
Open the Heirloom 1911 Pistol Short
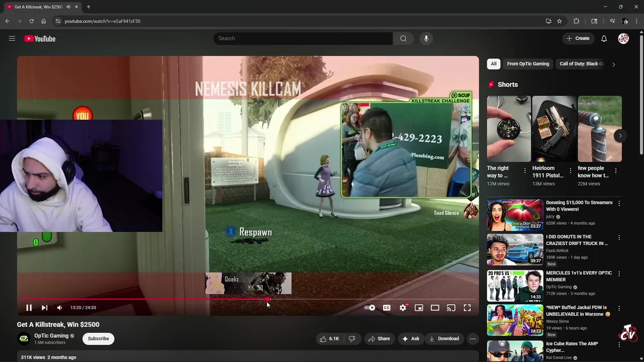point(554,129)
